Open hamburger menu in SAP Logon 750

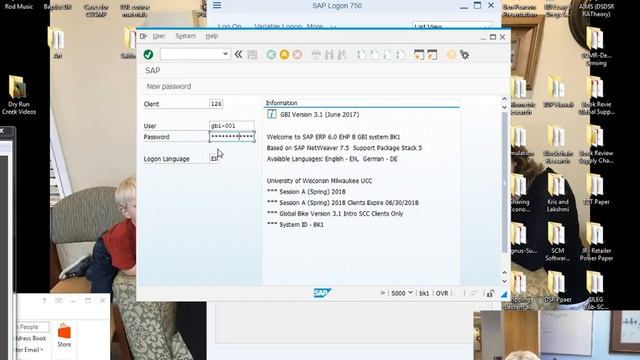(217, 5)
